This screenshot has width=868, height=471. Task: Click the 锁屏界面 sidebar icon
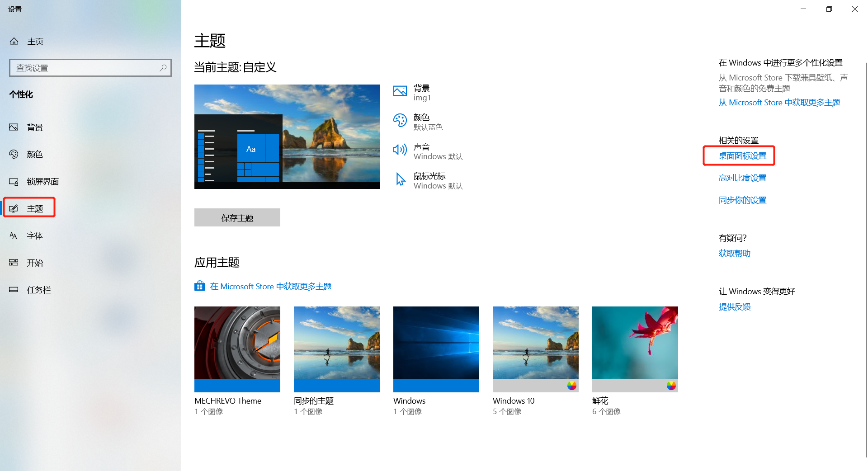14,181
